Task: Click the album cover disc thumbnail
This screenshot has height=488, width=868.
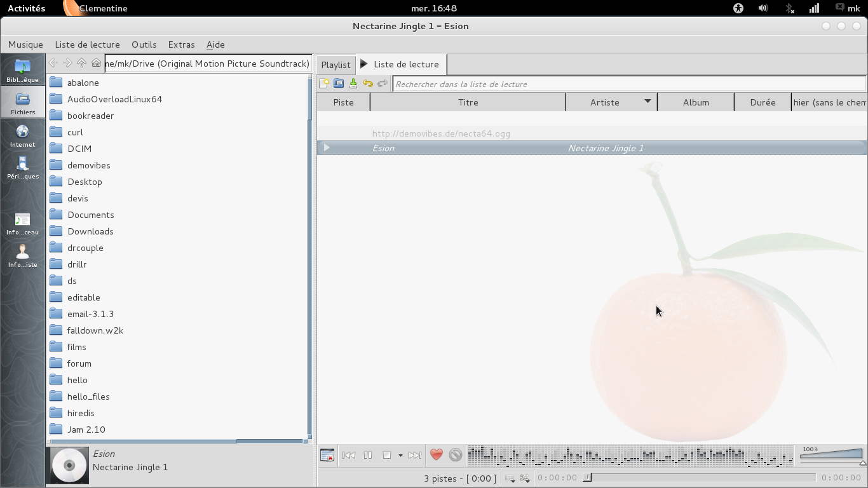Action: (x=69, y=465)
